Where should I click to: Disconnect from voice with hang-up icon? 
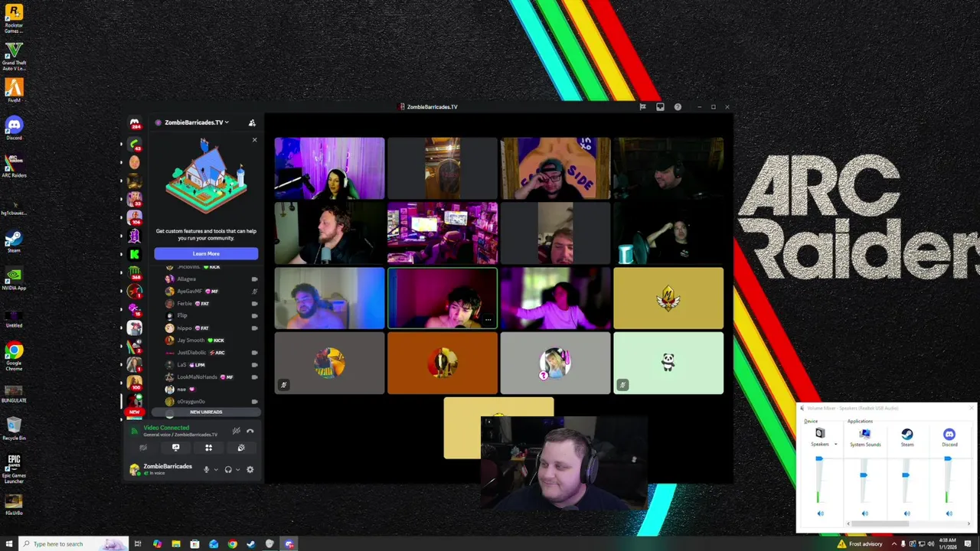point(250,431)
